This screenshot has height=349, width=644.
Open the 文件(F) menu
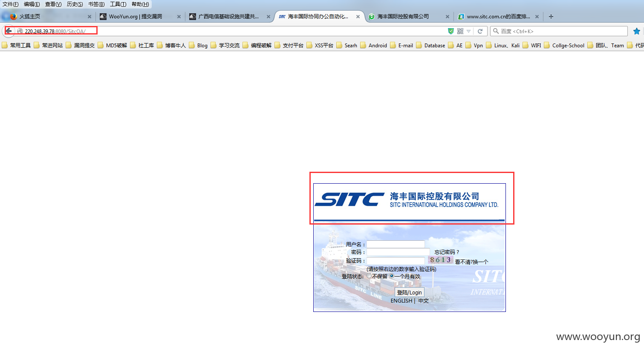[x=10, y=4]
